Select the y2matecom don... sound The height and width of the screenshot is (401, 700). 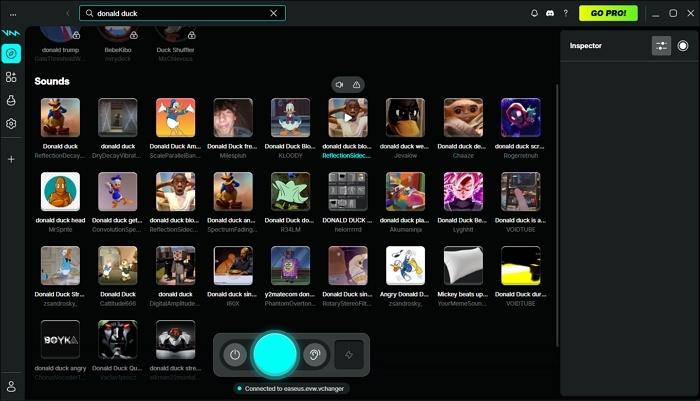tap(290, 266)
